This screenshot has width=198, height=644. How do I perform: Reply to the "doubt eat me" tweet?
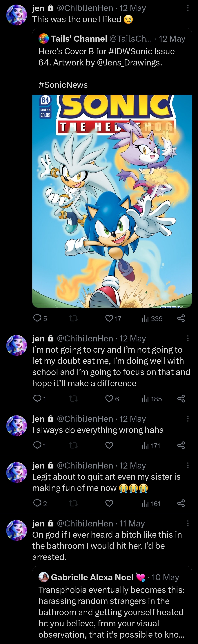(x=37, y=398)
